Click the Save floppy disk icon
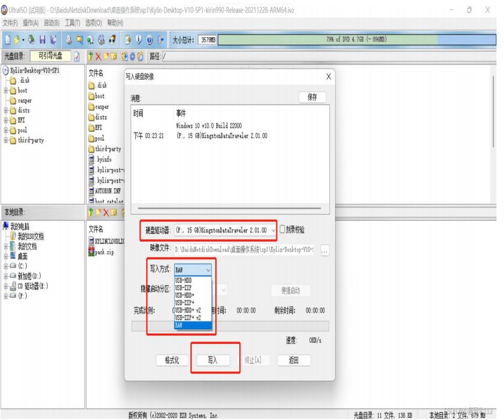Image resolution: width=504 pixels, height=420 pixels. [x=42, y=40]
